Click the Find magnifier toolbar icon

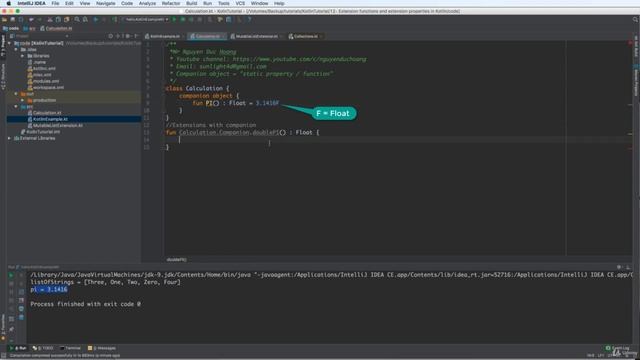(77, 19)
